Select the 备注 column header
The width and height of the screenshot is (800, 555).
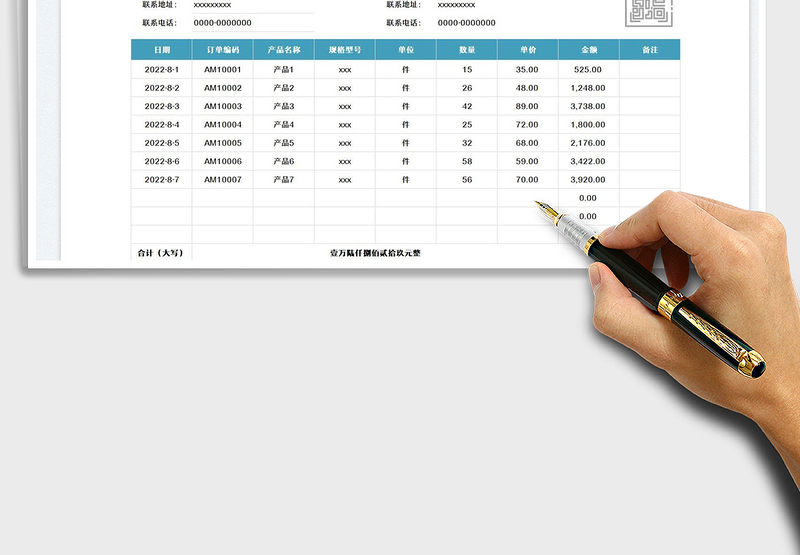650,49
